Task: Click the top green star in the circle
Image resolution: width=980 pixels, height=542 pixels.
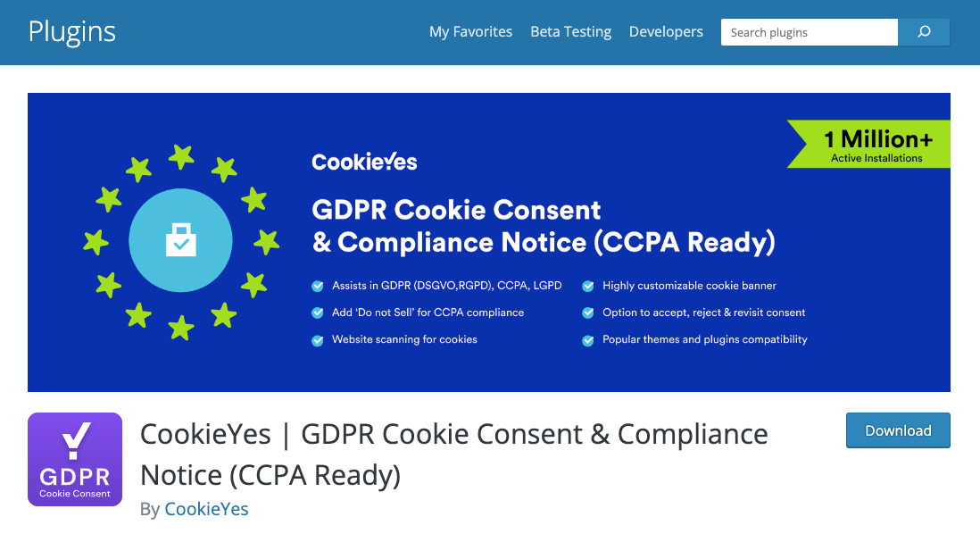Action: [181, 157]
